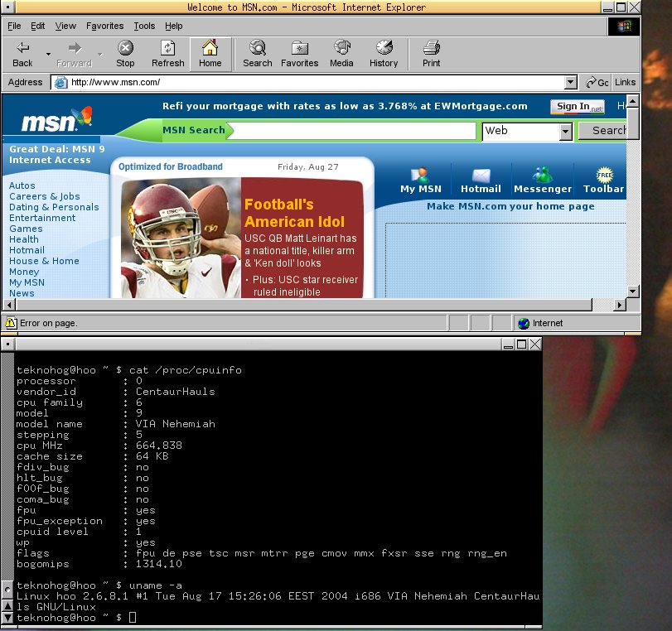Click the Sign In .net button

(578, 106)
